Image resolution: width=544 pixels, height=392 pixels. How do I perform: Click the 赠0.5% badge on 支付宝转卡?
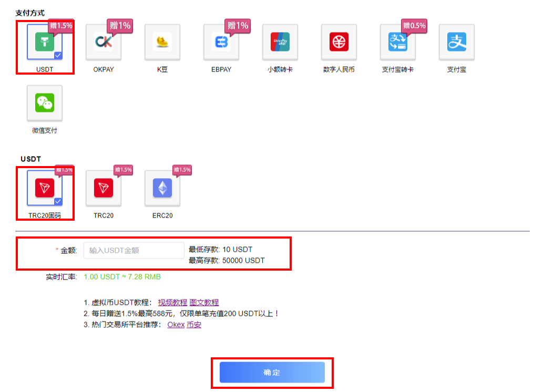pyautogui.click(x=414, y=25)
